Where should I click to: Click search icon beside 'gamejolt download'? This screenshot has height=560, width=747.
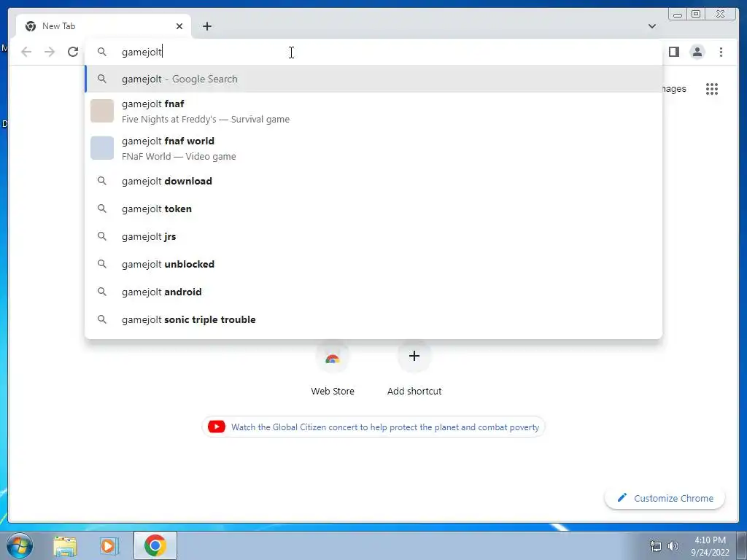(x=102, y=181)
